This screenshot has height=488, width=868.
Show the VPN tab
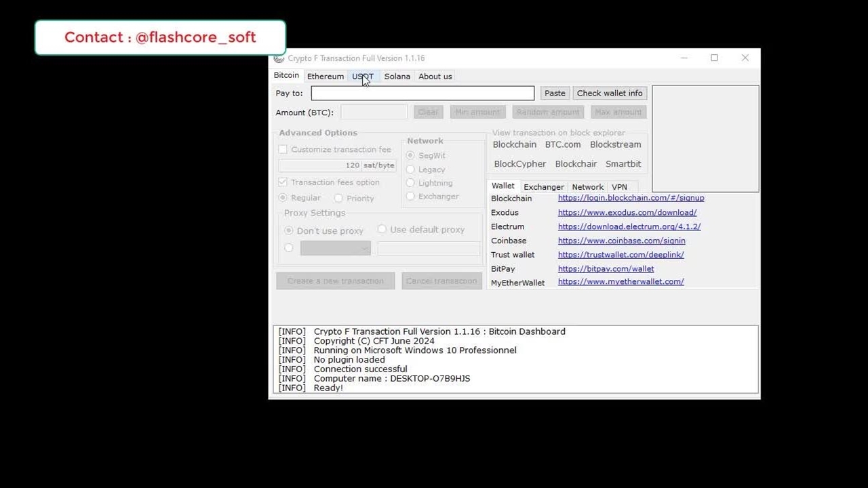pos(619,187)
